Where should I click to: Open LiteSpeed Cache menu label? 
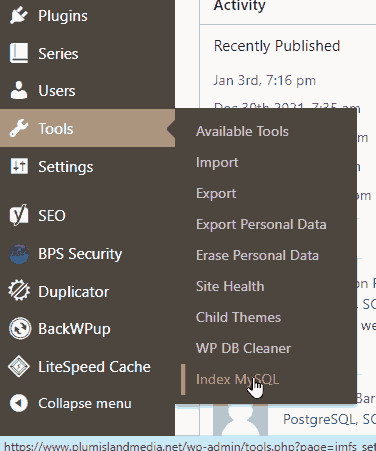95,367
